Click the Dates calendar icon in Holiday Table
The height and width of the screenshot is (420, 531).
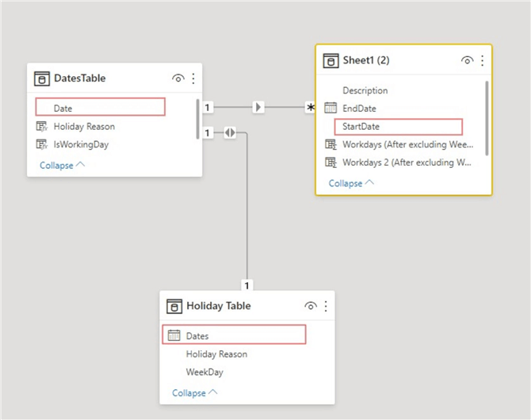pos(174,336)
